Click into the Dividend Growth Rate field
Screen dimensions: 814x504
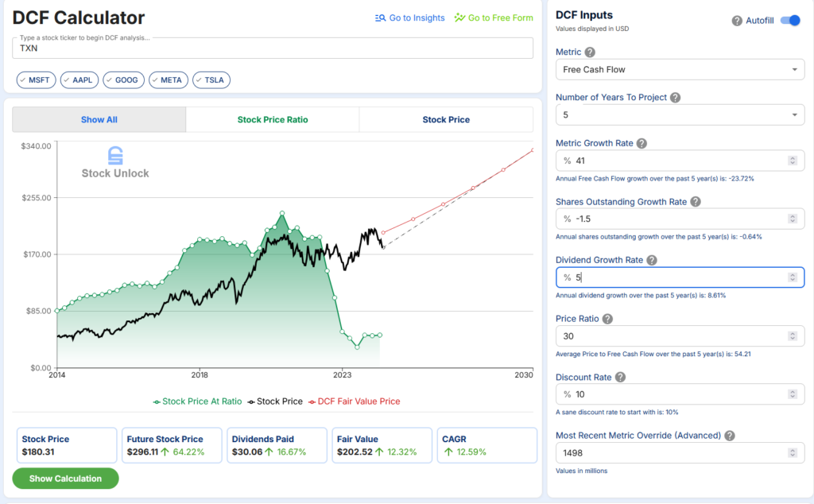click(680, 277)
